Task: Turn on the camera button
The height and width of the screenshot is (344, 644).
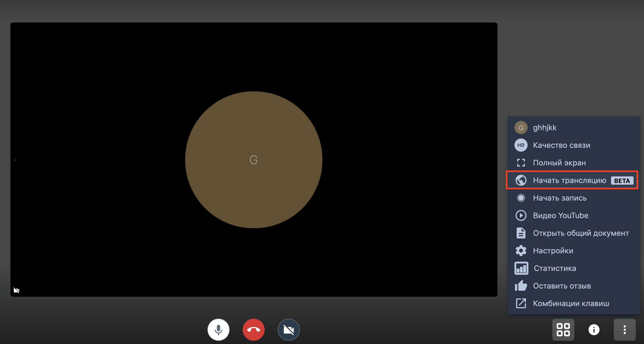Action: [289, 329]
